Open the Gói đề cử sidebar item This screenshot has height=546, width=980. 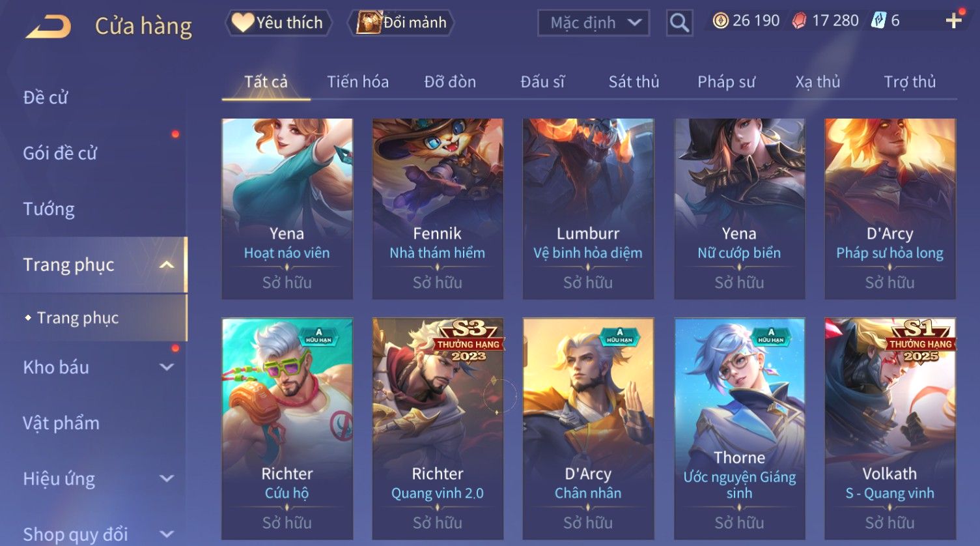point(60,153)
